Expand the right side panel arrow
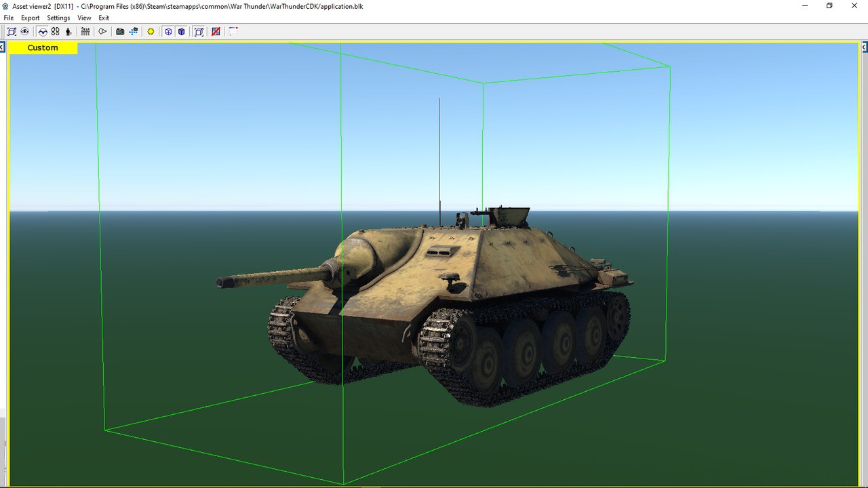Image resolution: width=868 pixels, height=488 pixels. point(865,47)
